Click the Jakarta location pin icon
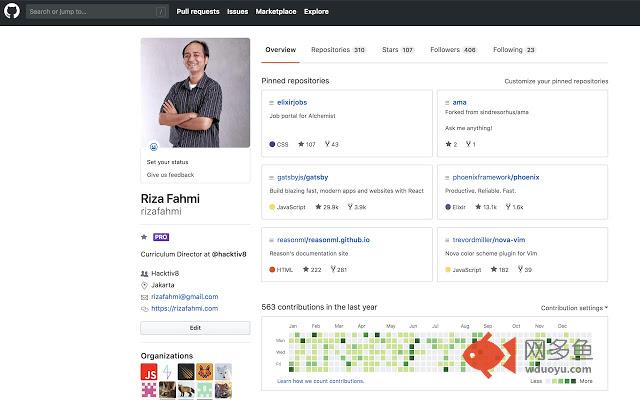The height and width of the screenshot is (400, 640). [144, 285]
